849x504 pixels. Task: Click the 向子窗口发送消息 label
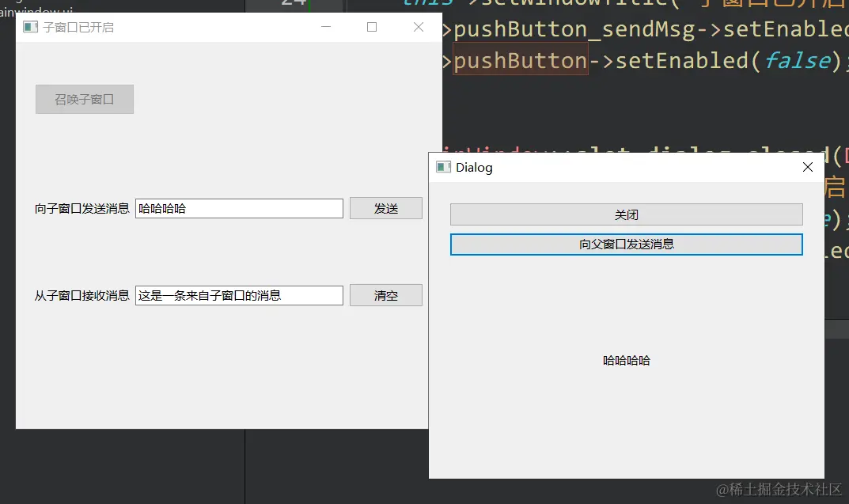82,208
